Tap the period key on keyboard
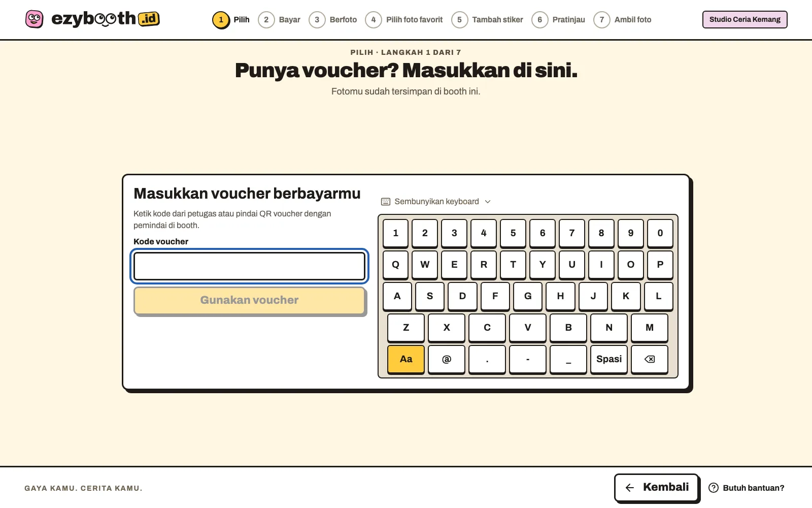This screenshot has width=812, height=508. pyautogui.click(x=487, y=359)
